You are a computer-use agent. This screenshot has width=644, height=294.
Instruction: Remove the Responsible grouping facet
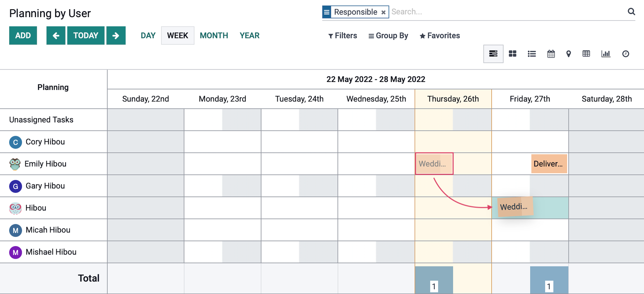(383, 12)
